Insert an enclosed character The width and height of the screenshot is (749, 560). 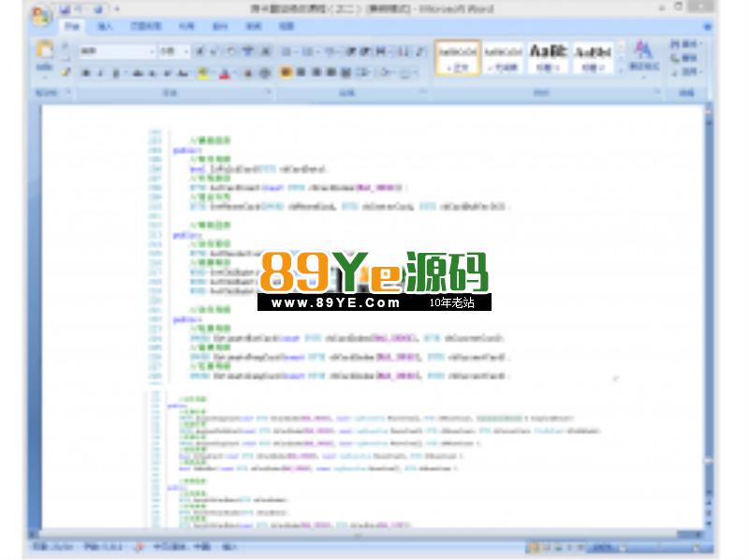pos(265,73)
